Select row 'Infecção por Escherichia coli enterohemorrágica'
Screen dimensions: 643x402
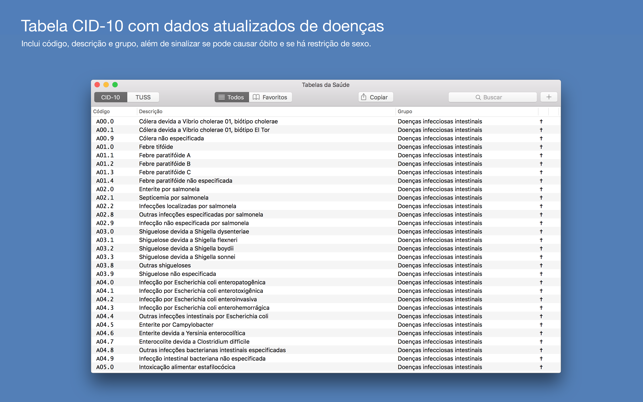click(326, 308)
